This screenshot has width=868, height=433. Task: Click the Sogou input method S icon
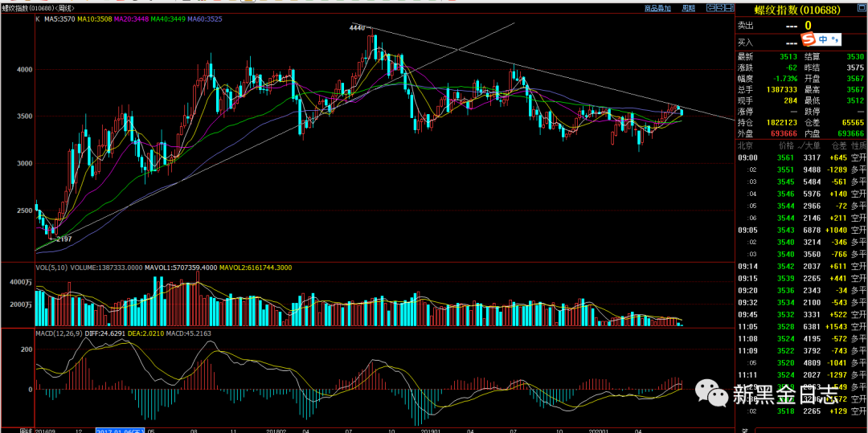(809, 39)
